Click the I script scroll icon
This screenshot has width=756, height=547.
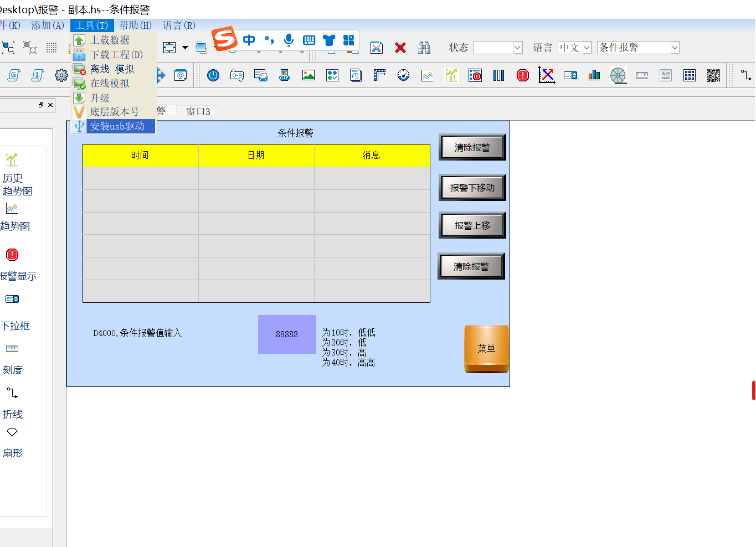point(38,75)
